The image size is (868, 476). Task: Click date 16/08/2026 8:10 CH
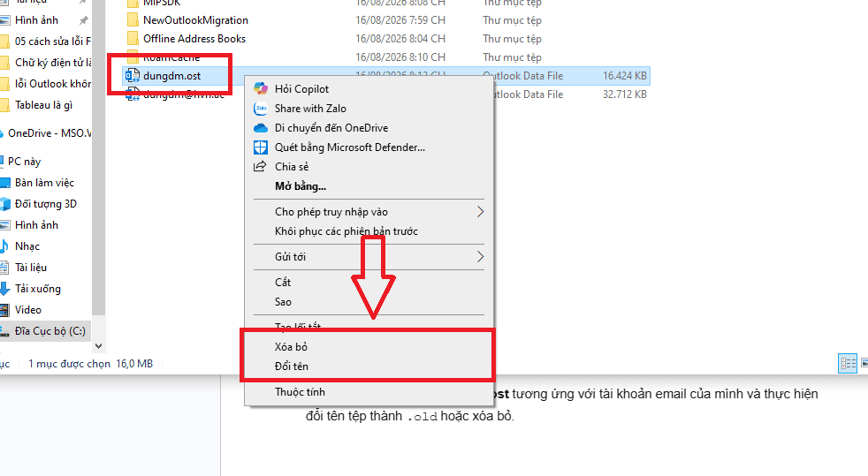tap(400, 57)
